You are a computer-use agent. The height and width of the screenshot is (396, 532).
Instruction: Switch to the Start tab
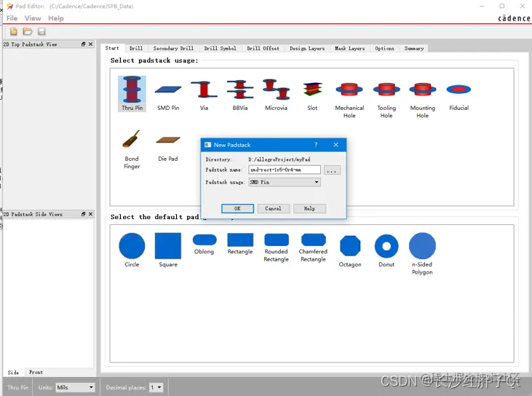(112, 48)
